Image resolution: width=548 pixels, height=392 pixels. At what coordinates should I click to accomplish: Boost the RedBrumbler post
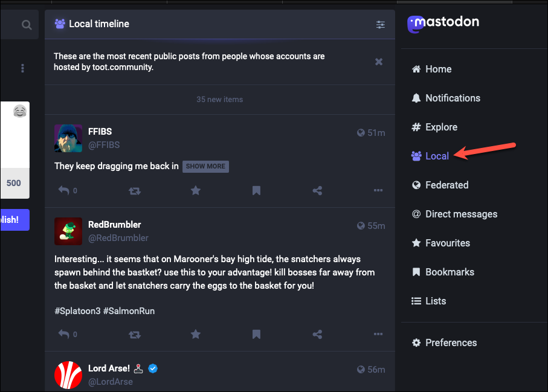(x=135, y=335)
